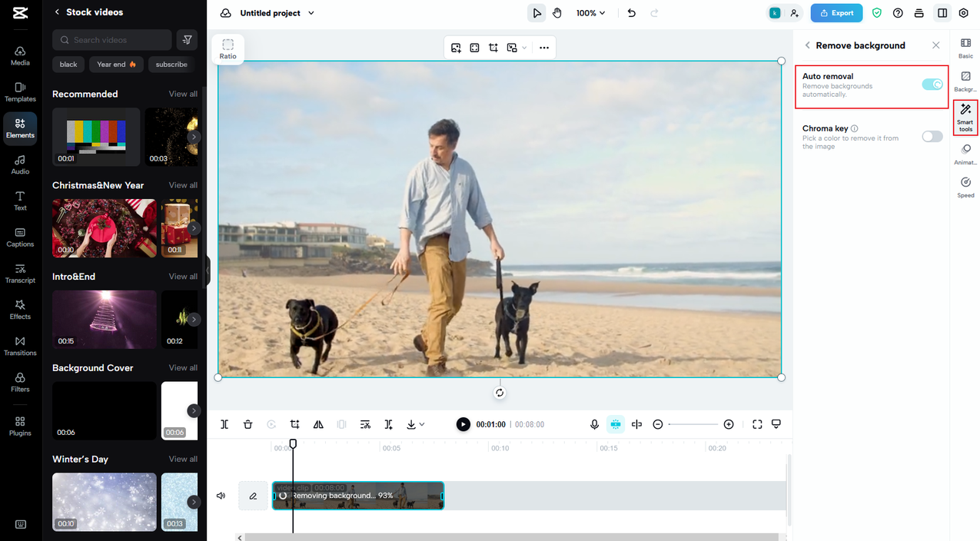Delete the selected clip with trash icon
This screenshot has height=541, width=980.
point(247,424)
